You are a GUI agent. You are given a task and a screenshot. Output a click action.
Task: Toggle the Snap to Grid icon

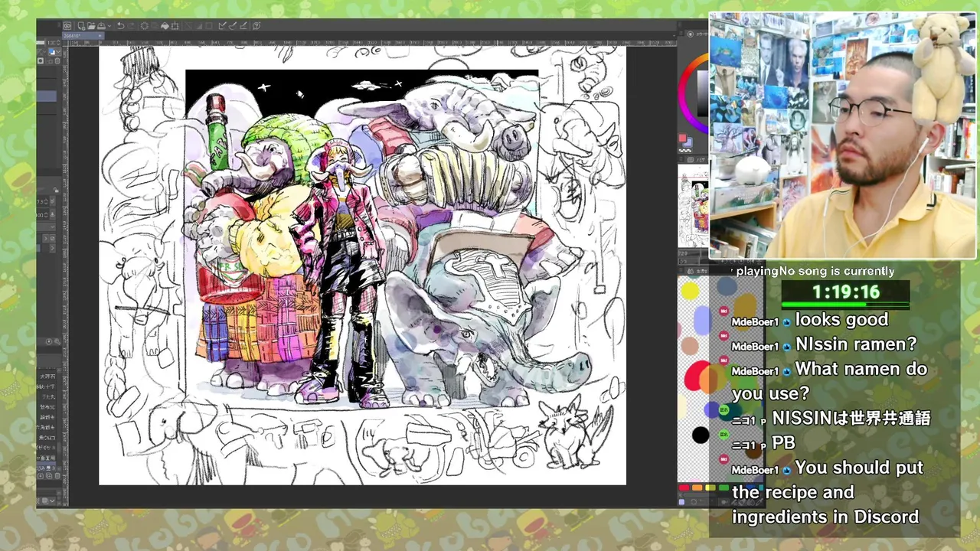pos(243,26)
